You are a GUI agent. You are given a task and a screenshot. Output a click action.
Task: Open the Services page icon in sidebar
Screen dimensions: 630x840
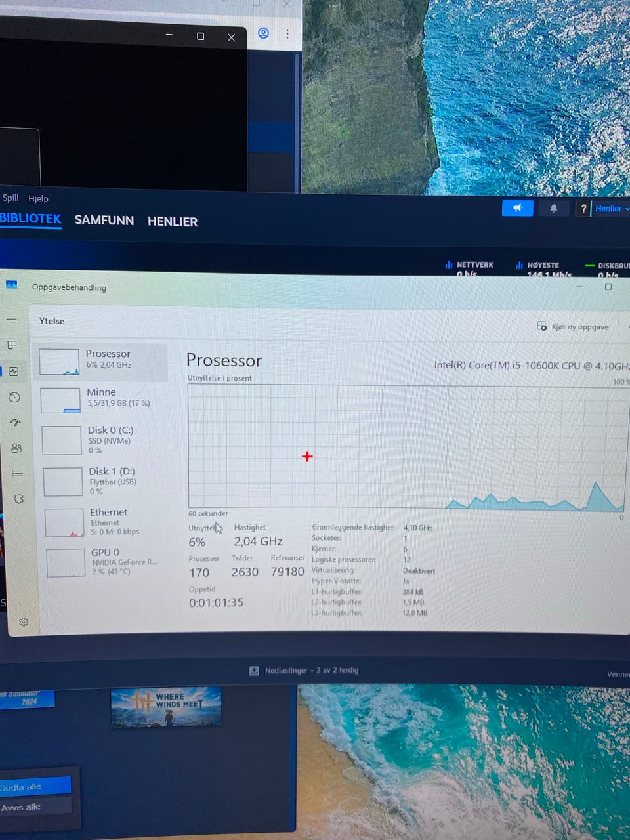19,499
